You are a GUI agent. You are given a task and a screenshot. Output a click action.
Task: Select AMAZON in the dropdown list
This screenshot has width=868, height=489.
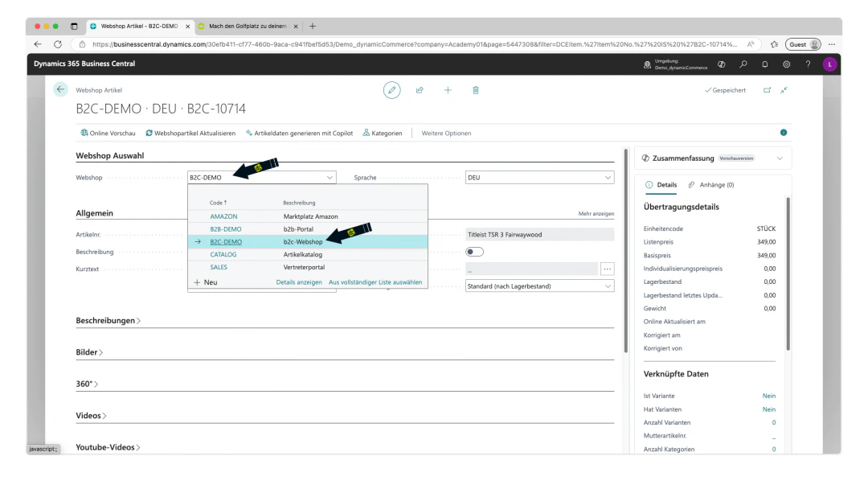(x=223, y=216)
